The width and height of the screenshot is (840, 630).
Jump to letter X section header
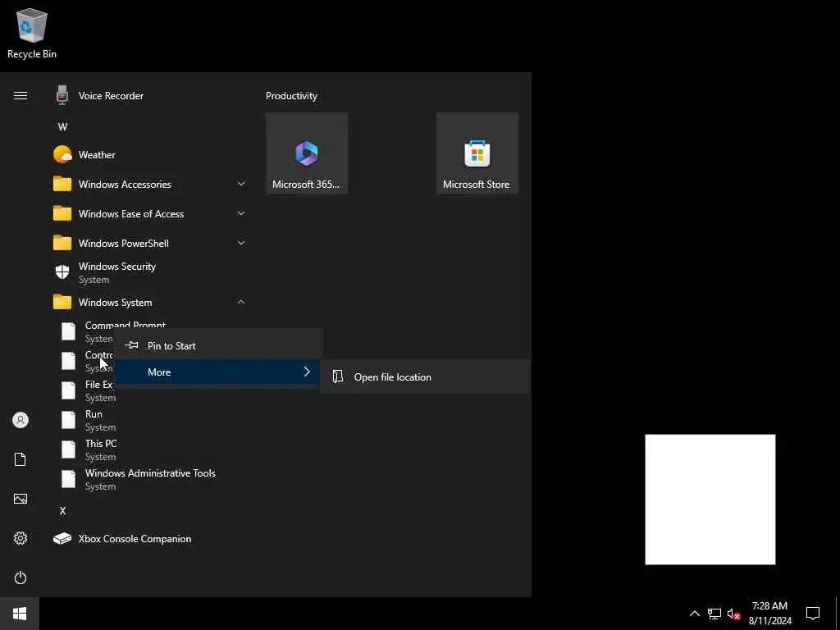62,511
